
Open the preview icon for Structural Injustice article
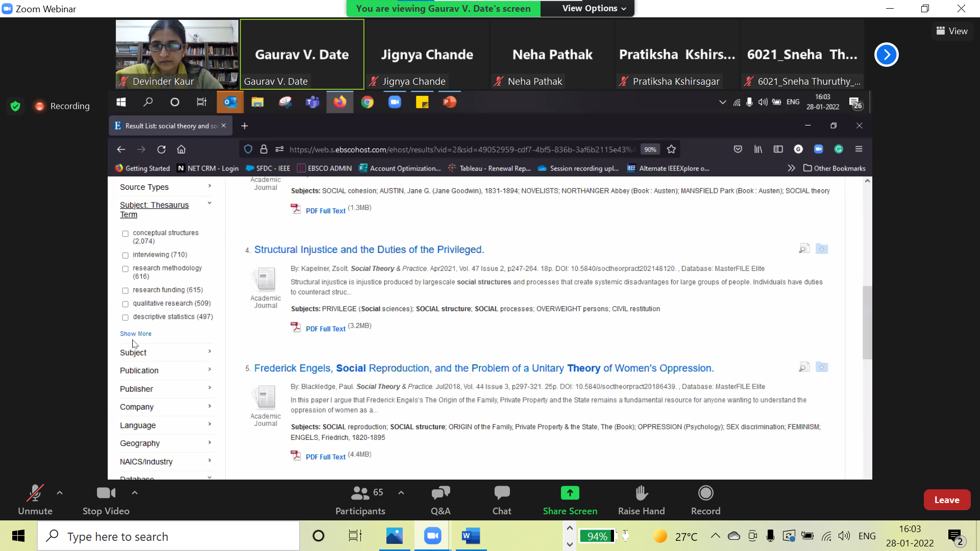pyautogui.click(x=803, y=248)
